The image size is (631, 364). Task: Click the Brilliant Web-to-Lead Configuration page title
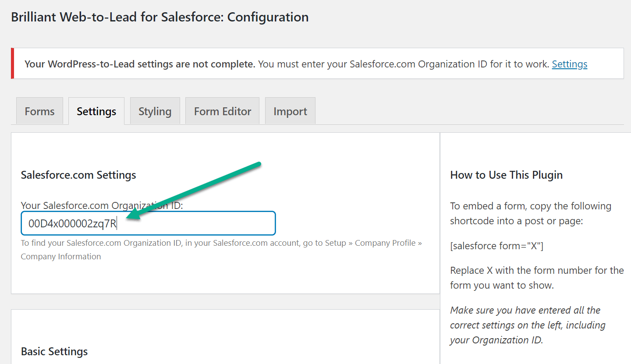[x=160, y=17]
